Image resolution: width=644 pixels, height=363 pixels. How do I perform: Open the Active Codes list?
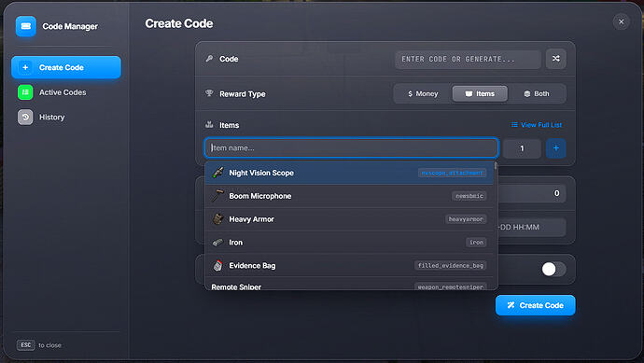point(66,92)
